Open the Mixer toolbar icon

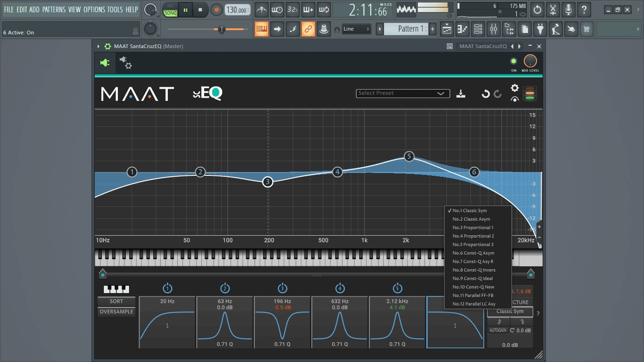click(494, 29)
